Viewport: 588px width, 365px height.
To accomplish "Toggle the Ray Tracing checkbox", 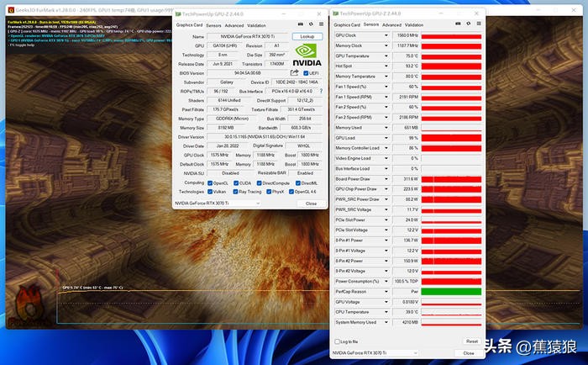I will (x=235, y=192).
